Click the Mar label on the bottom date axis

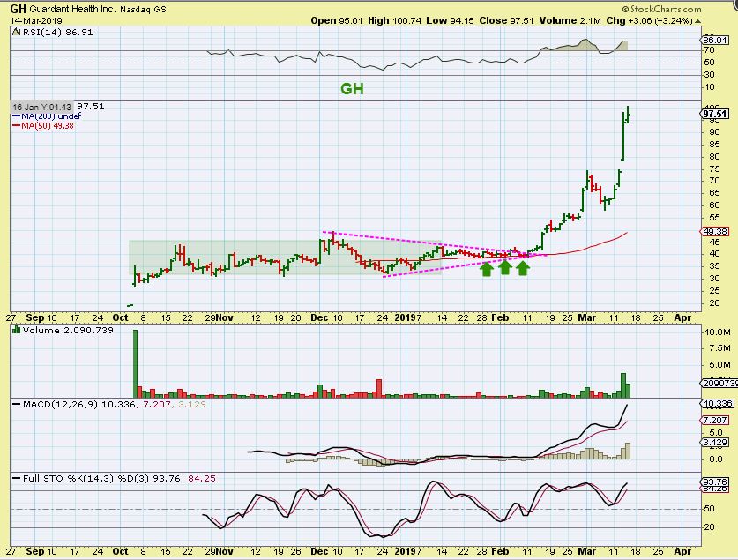click(587, 551)
